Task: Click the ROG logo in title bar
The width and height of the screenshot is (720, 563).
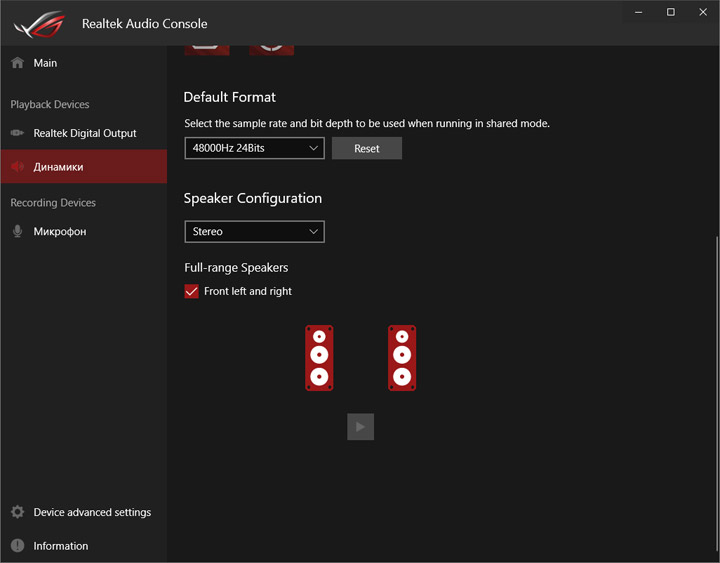Action: point(36,23)
